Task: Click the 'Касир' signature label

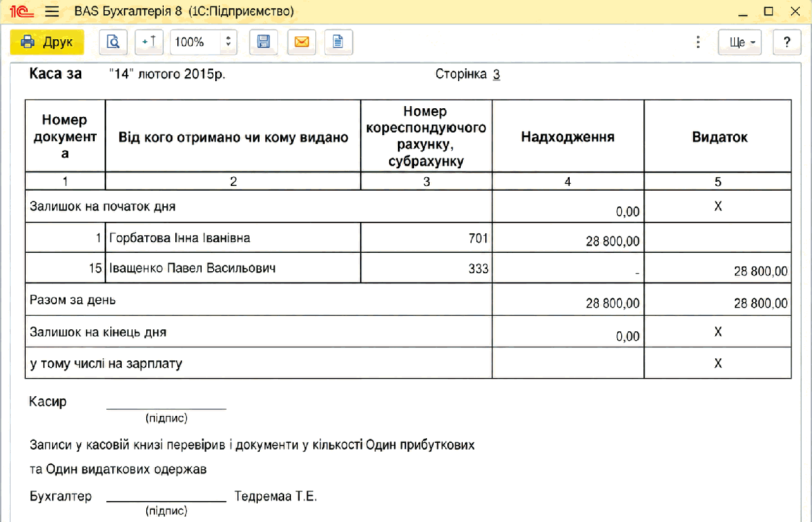Action: (x=48, y=402)
